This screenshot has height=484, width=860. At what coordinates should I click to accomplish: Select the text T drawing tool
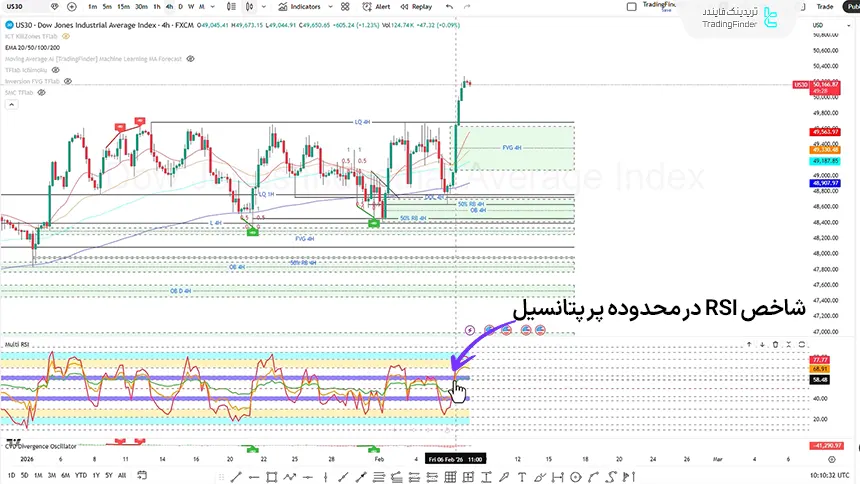[x=522, y=477]
